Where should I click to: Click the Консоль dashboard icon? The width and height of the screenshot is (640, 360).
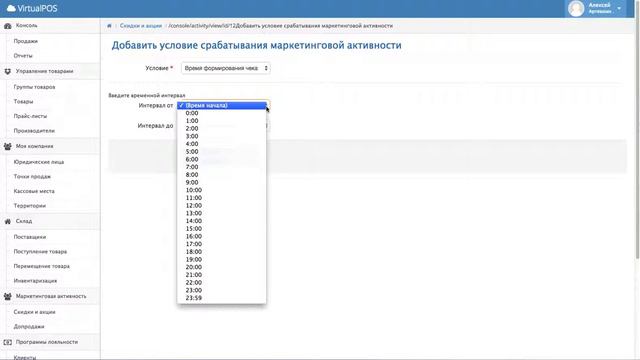[x=7, y=26]
